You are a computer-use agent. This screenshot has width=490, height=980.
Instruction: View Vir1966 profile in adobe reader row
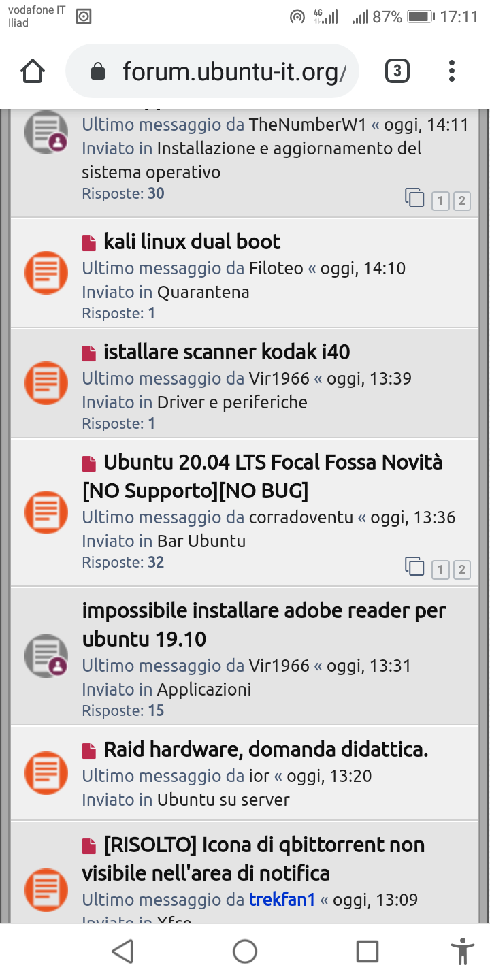click(x=279, y=666)
